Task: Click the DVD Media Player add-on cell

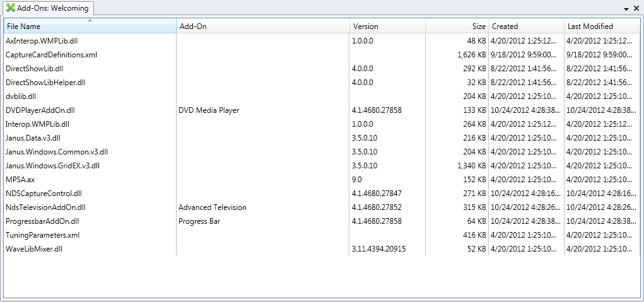Action: coord(209,110)
